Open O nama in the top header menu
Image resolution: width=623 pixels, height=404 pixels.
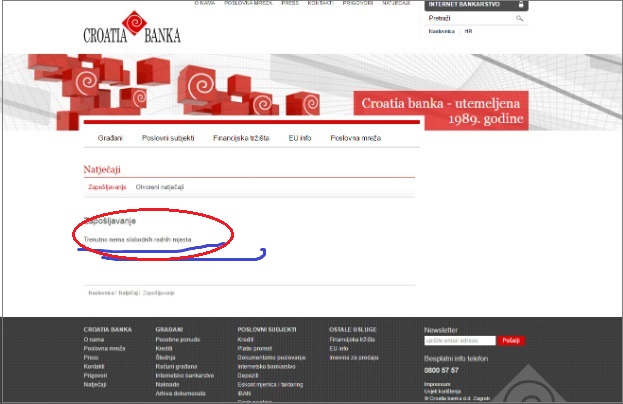205,3
